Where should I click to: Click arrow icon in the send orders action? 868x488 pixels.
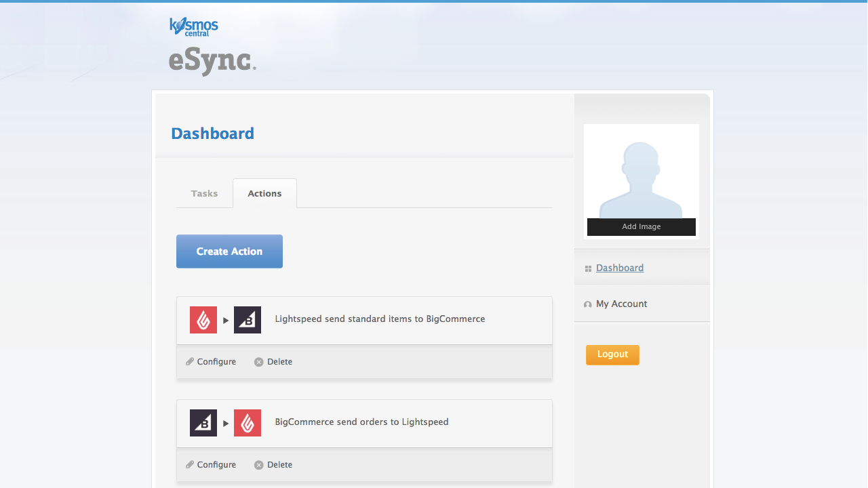[226, 424]
